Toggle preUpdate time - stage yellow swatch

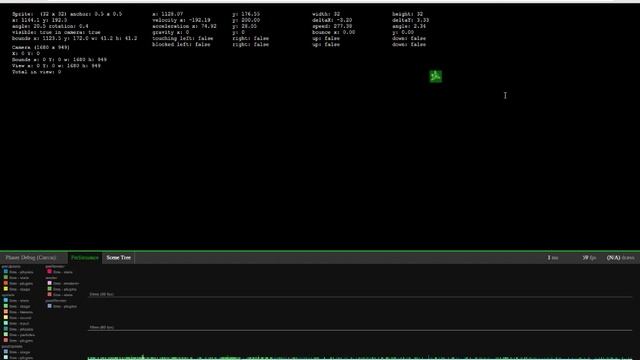tap(6, 289)
